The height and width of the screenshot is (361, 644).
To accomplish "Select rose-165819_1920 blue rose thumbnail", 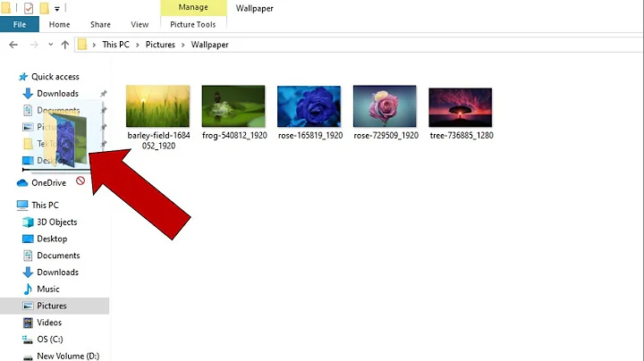I will [x=309, y=106].
